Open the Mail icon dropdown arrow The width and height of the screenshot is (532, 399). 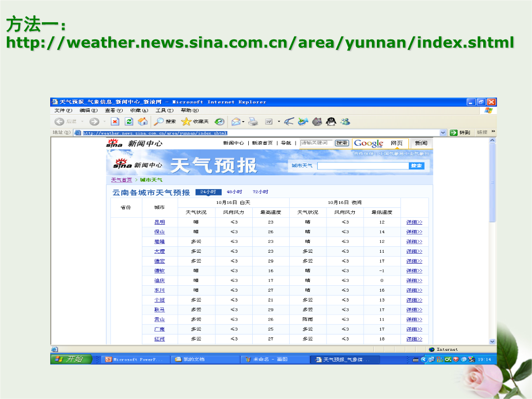click(243, 122)
